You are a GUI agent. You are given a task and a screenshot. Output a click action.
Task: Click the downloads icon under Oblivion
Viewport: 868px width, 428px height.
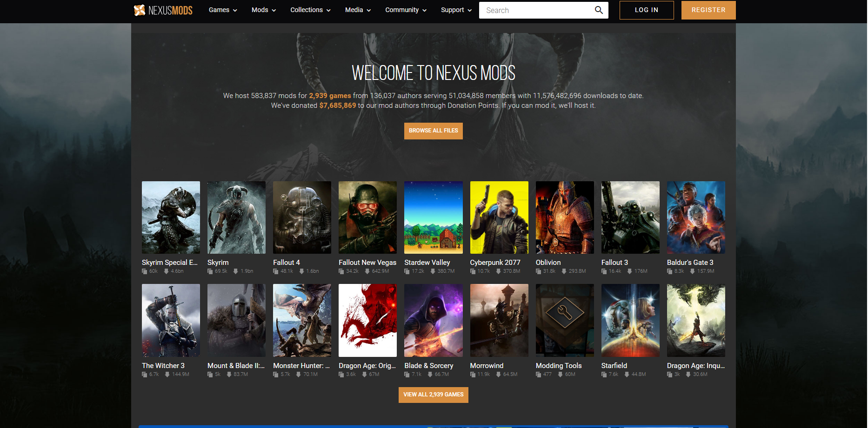(564, 271)
